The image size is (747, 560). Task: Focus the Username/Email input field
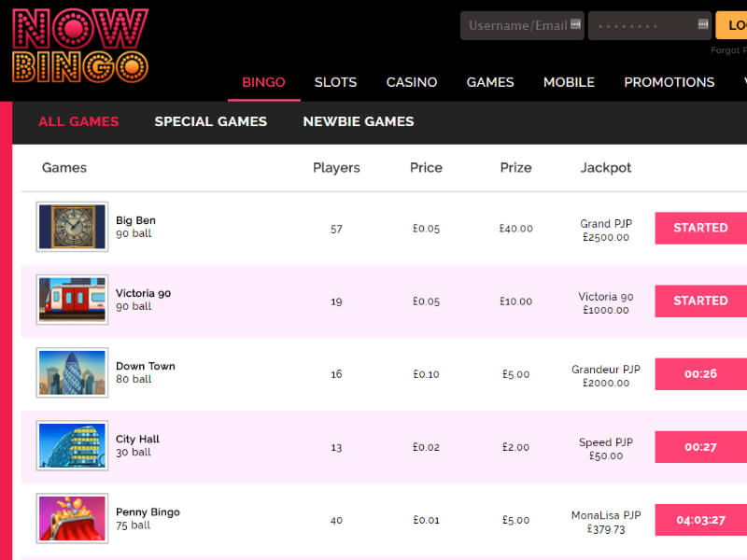click(x=522, y=25)
